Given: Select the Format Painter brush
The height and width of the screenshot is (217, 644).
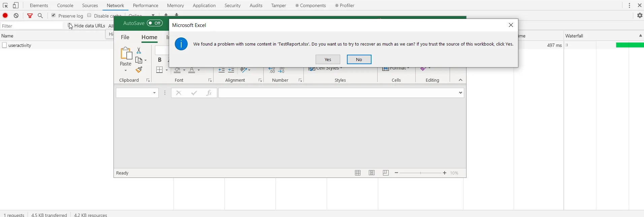Looking at the screenshot, I should [x=139, y=70].
